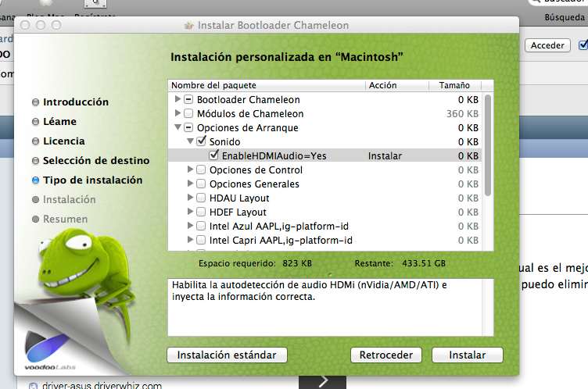Uncheck the Sonido checkbox

pyautogui.click(x=202, y=141)
